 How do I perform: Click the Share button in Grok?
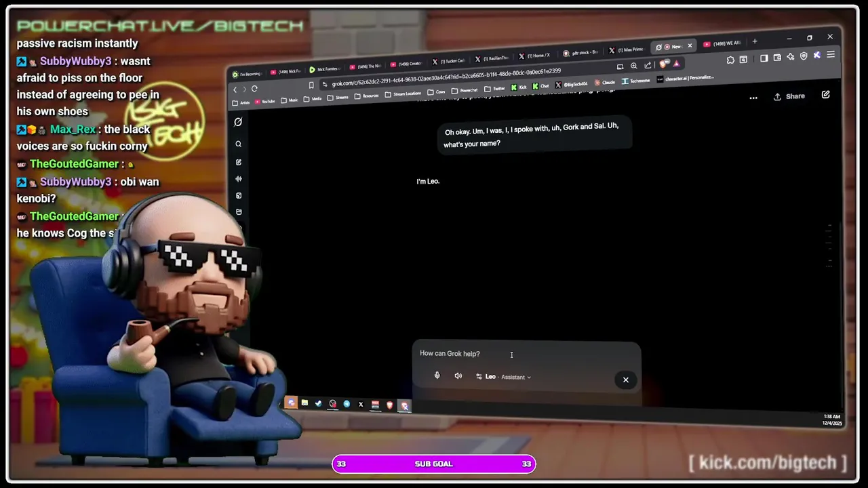point(789,96)
